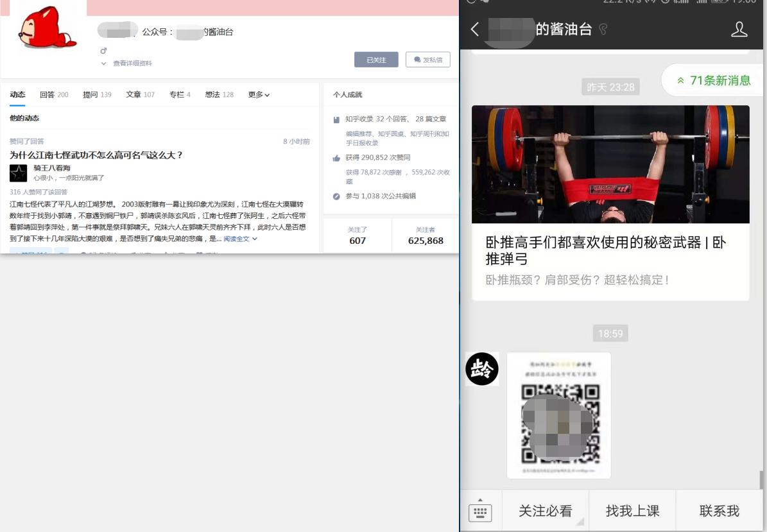The image size is (767, 532).
Task: Open the 更多 dropdown in the profile tabs
Action: pos(259,94)
